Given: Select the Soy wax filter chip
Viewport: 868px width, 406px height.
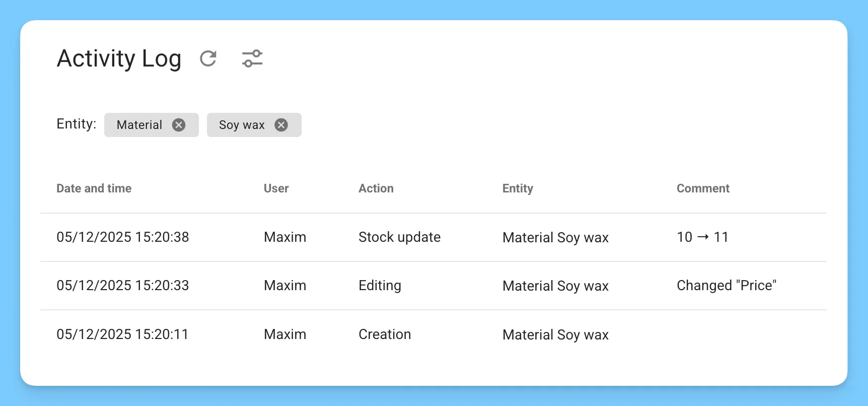Looking at the screenshot, I should (x=241, y=125).
